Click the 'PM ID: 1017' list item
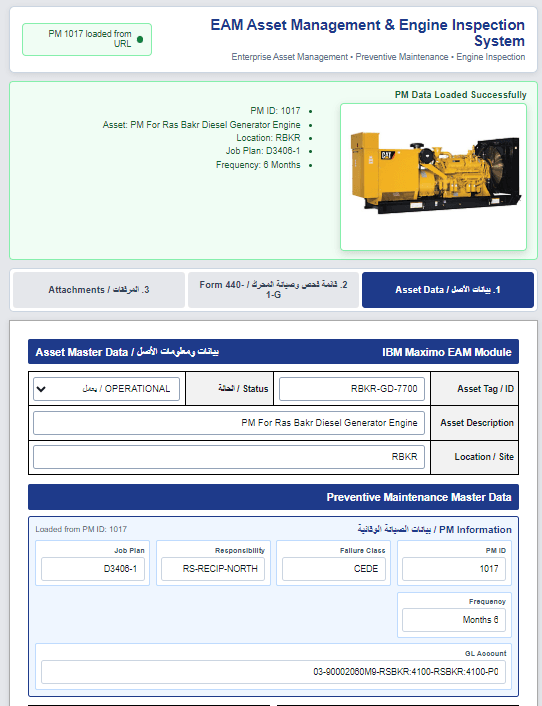Screen dimensions: 542x706 (x=275, y=111)
